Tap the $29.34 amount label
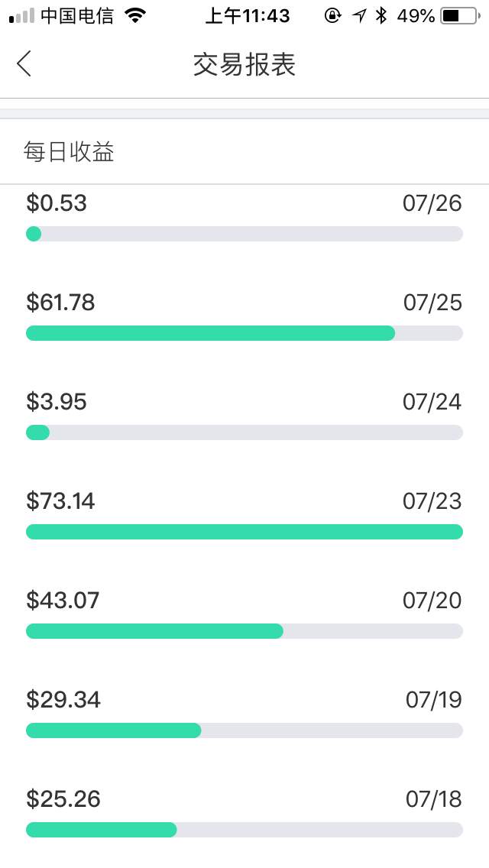This screenshot has width=489, height=868. click(63, 700)
